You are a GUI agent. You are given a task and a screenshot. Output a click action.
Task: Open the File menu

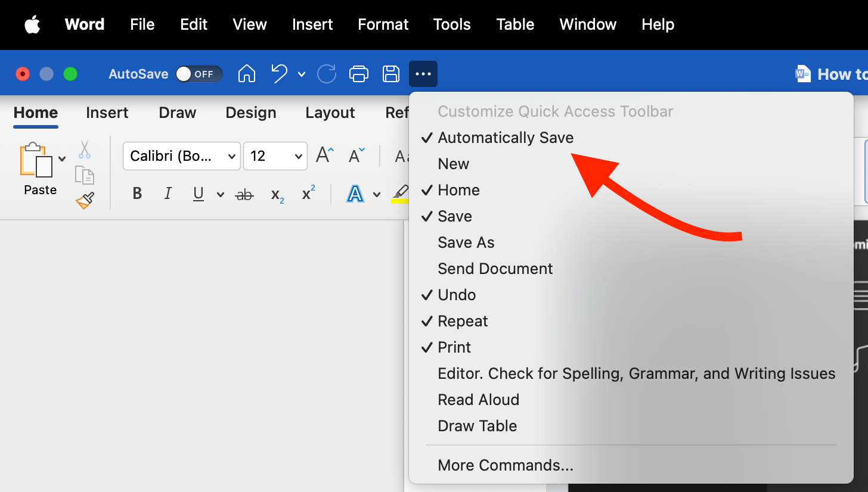pyautogui.click(x=142, y=24)
